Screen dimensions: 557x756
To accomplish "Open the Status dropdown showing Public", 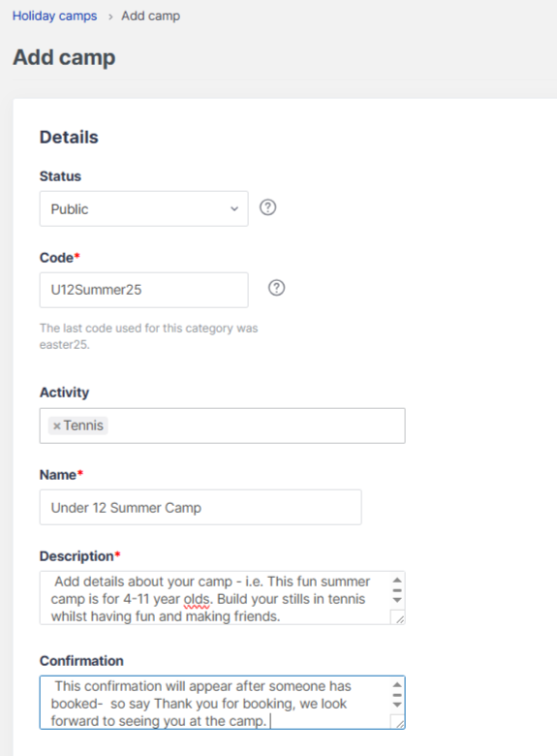I will pyautogui.click(x=144, y=208).
